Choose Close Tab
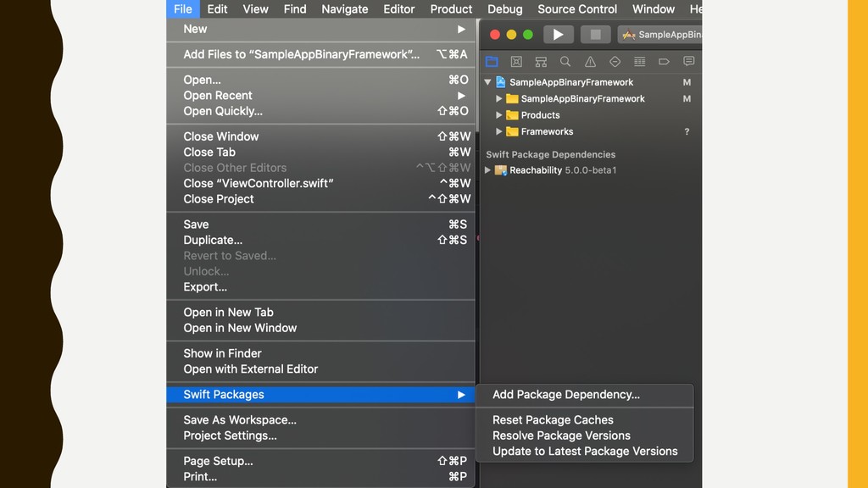 click(x=321, y=152)
